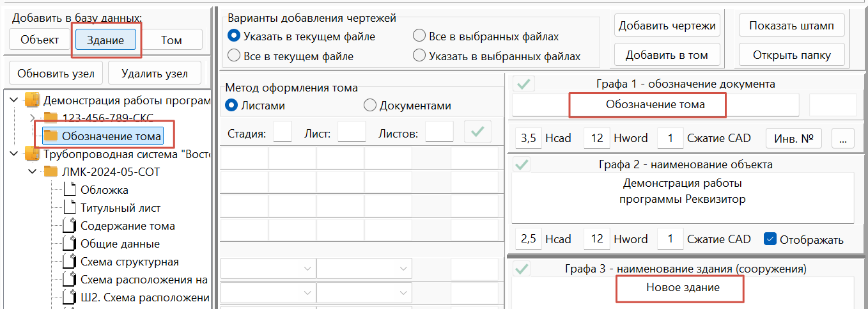The height and width of the screenshot is (309, 868).
Task: Click document icon beside Общие данные
Action: coord(70,243)
